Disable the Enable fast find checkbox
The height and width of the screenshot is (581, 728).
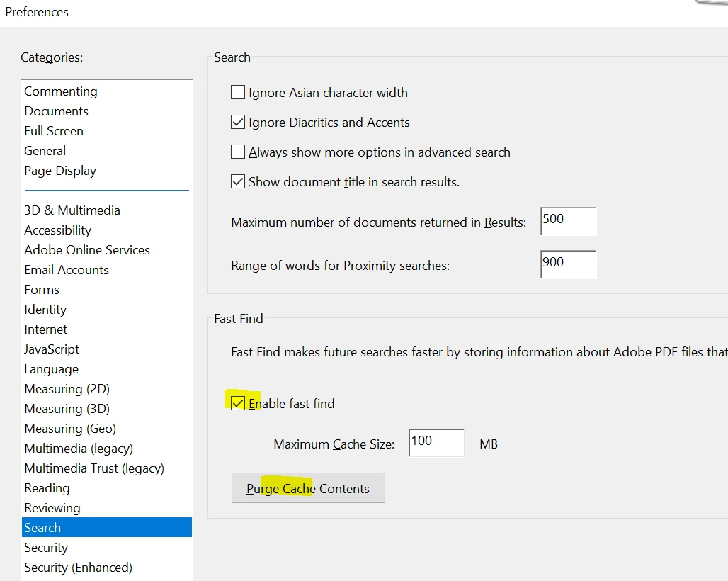[x=238, y=403]
